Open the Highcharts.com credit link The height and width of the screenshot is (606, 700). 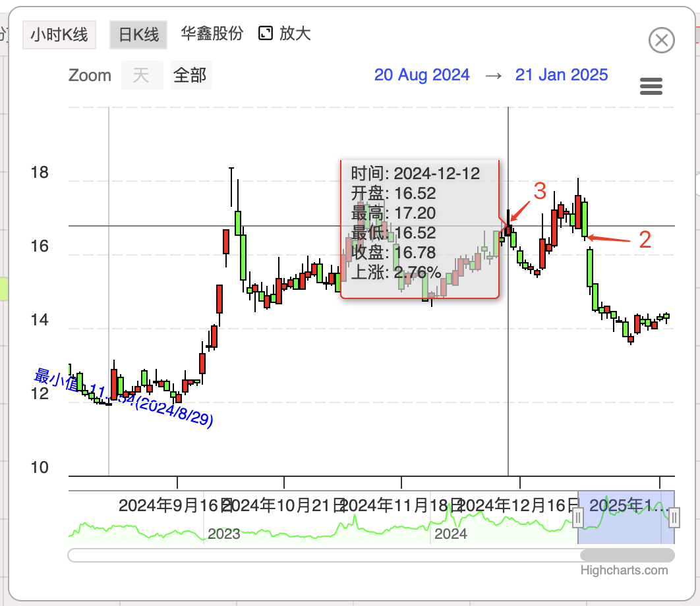[x=624, y=570]
